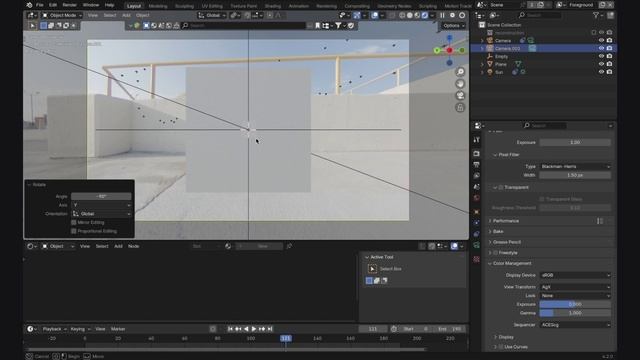Toggle Proportional Editing checkbox in Rotate panel
Image resolution: width=640 pixels, height=360 pixels.
tap(73, 231)
